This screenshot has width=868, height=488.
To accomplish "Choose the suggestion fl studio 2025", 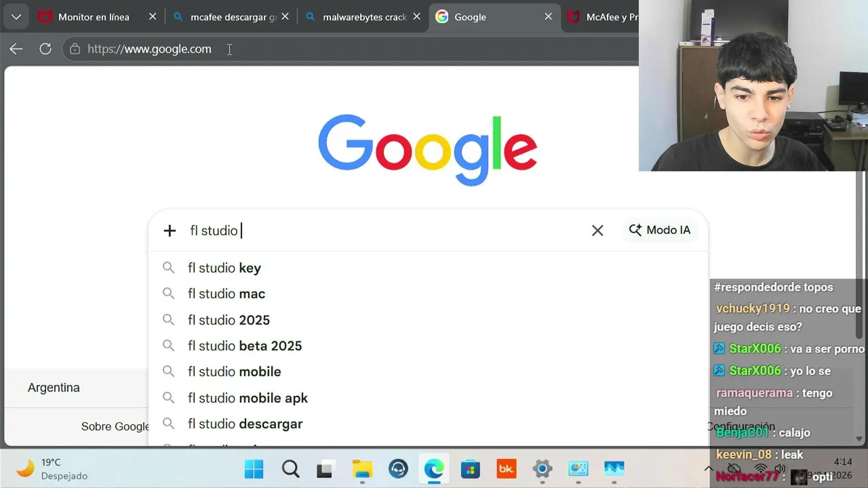I will coord(427,320).
